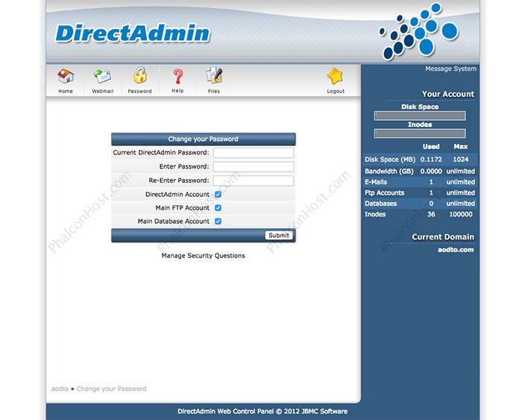
Task: Open the Message System link
Action: click(450, 69)
